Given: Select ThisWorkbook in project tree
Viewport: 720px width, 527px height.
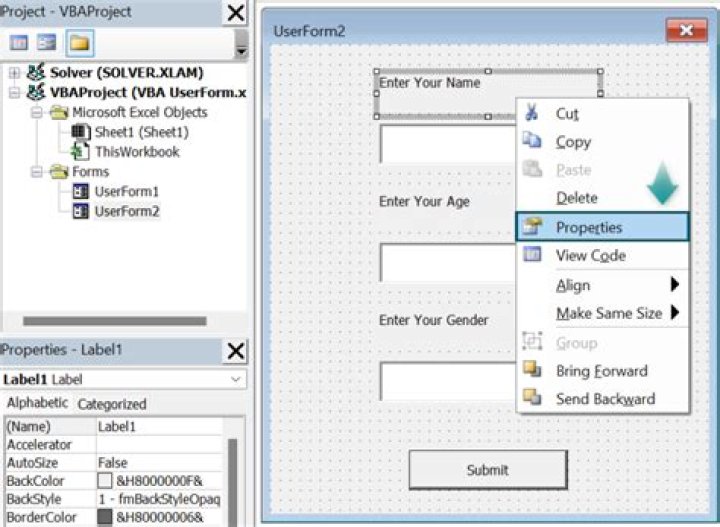Looking at the screenshot, I should coord(137,152).
